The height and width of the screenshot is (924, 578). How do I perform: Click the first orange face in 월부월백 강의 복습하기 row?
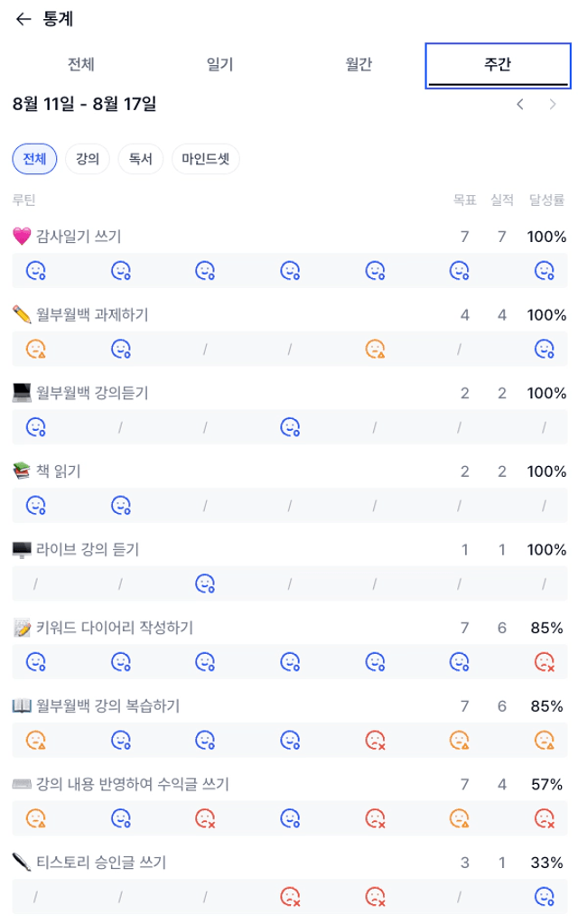tap(36, 740)
